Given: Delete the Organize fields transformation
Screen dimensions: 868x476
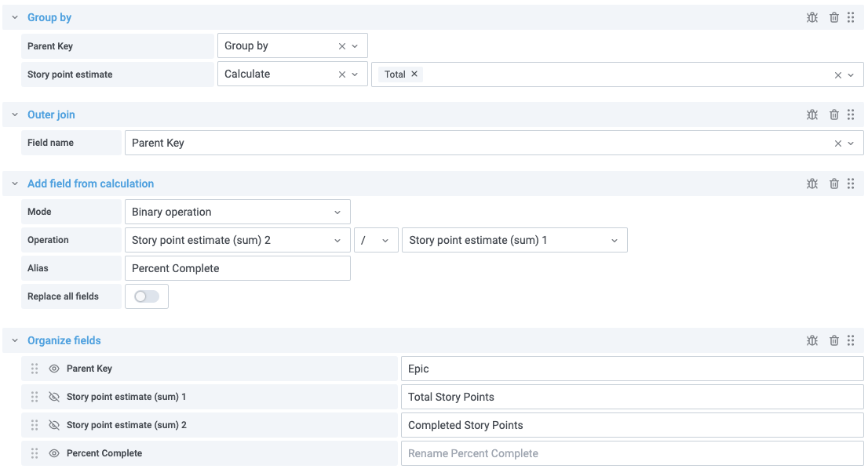Looking at the screenshot, I should (x=834, y=340).
